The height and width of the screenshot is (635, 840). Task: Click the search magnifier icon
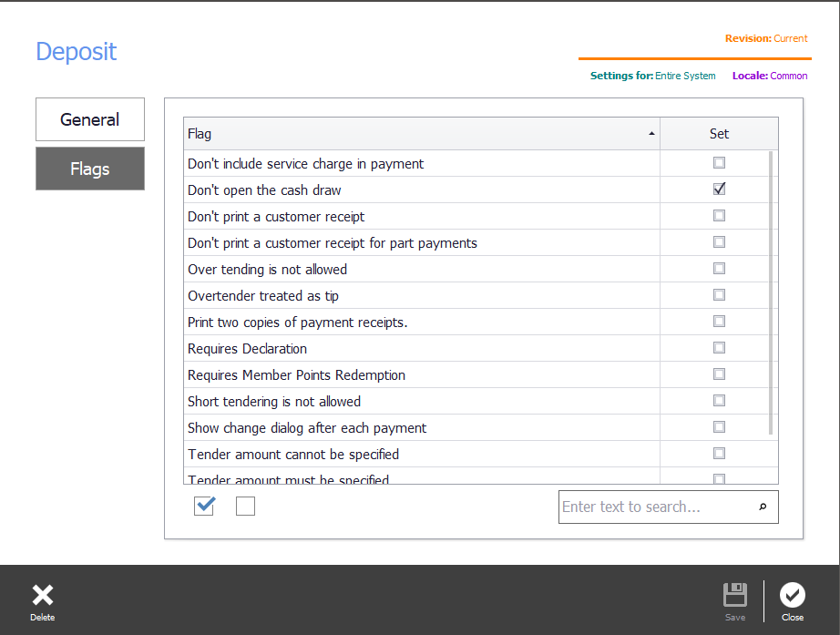coord(763,507)
